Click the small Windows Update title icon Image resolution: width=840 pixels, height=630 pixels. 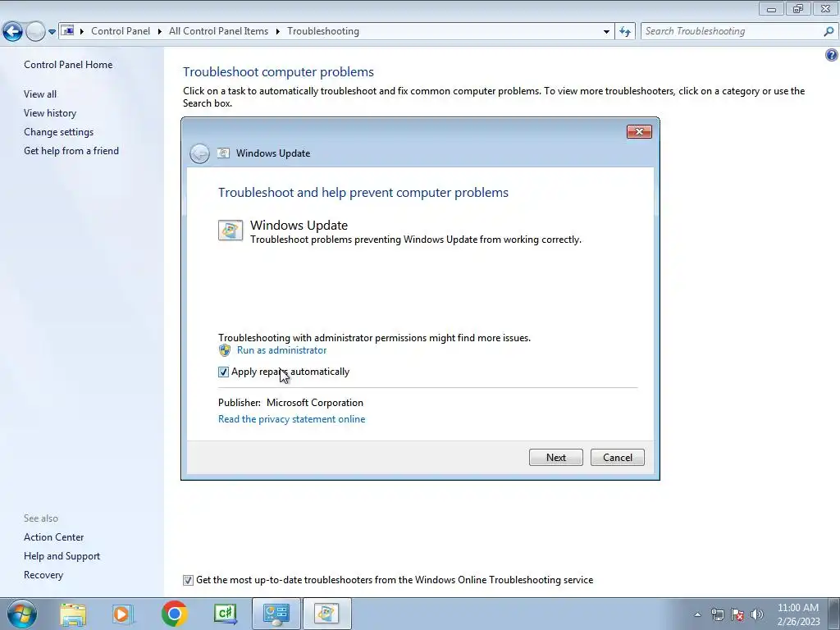pyautogui.click(x=223, y=153)
